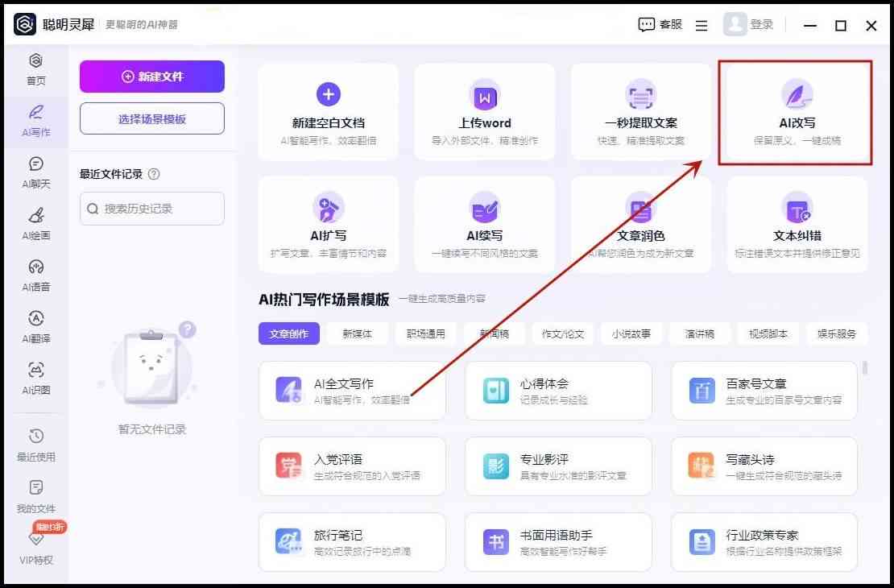
Task: Show 最近使用 recent items in sidebar
Action: pos(36,445)
